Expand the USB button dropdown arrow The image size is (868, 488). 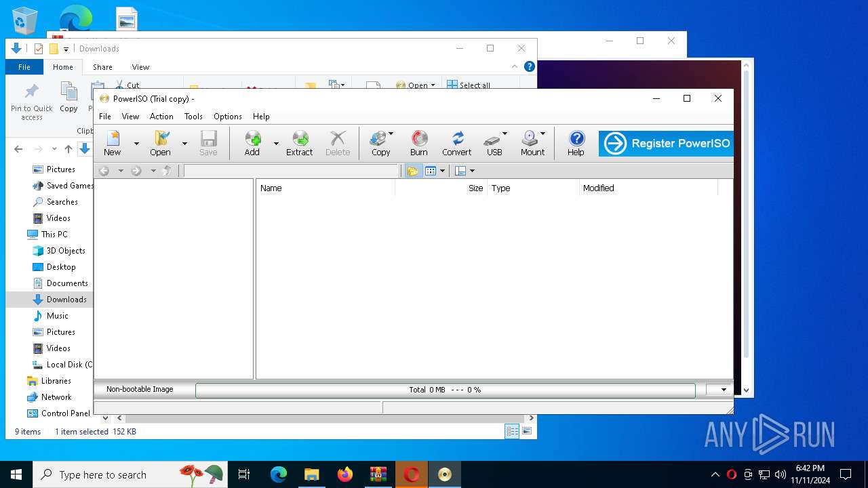pyautogui.click(x=505, y=134)
